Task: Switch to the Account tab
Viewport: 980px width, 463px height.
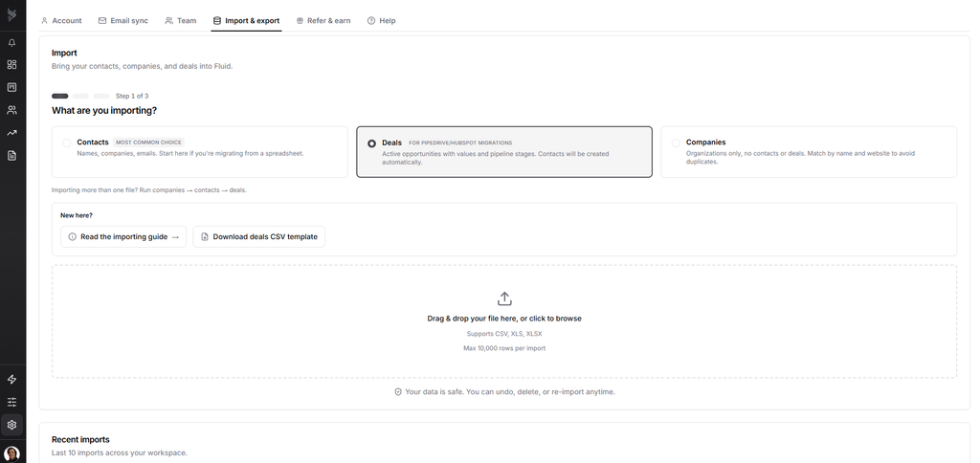Action: tap(61, 21)
